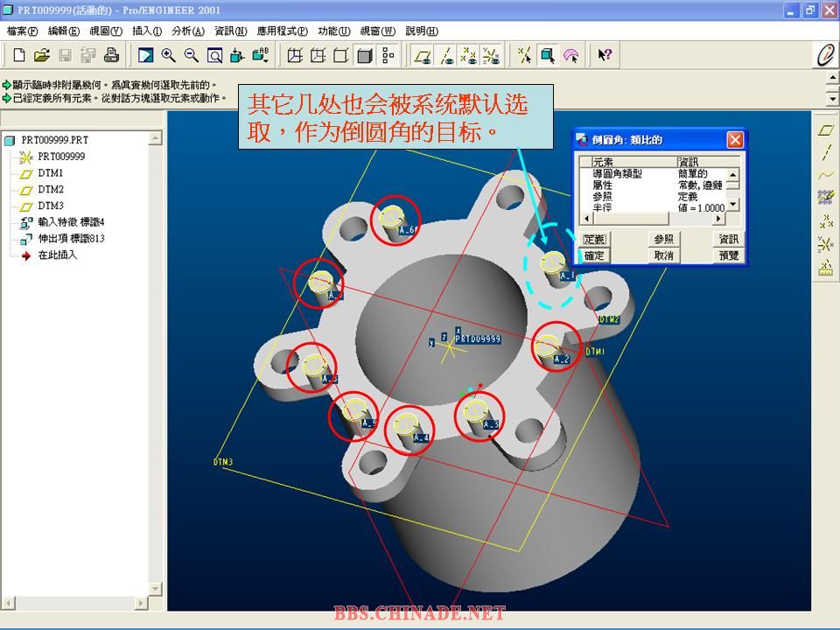Create a datum curve from the right toolbar
Viewport: 840px width, 630px height.
tap(825, 175)
